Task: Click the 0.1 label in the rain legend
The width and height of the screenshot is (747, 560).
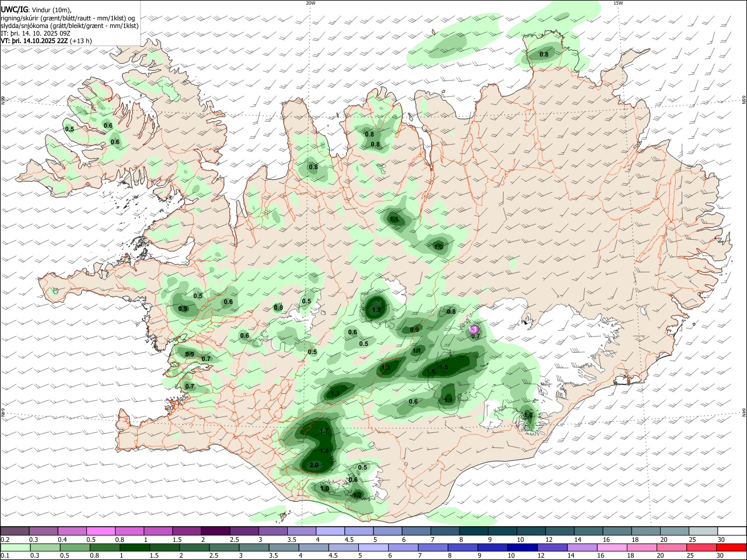Action: tap(5, 556)
